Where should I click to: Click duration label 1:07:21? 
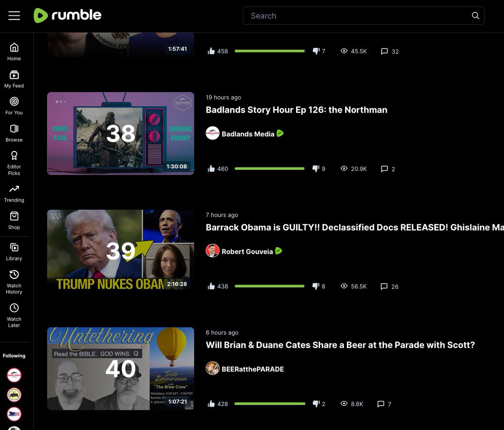tap(177, 401)
